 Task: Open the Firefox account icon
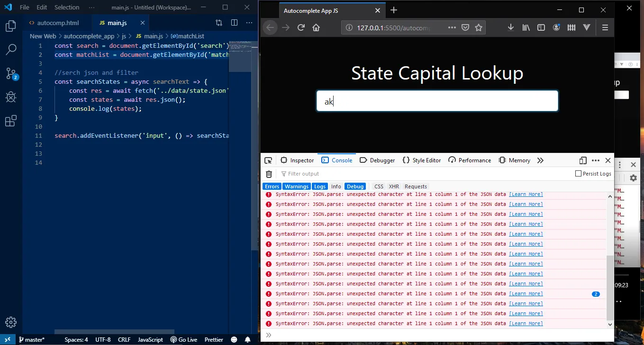(x=556, y=27)
